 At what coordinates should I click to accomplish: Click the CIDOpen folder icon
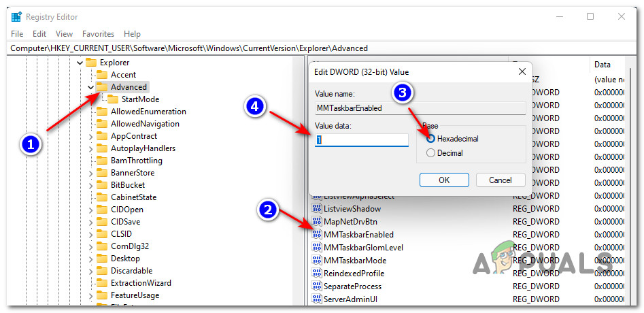click(101, 210)
